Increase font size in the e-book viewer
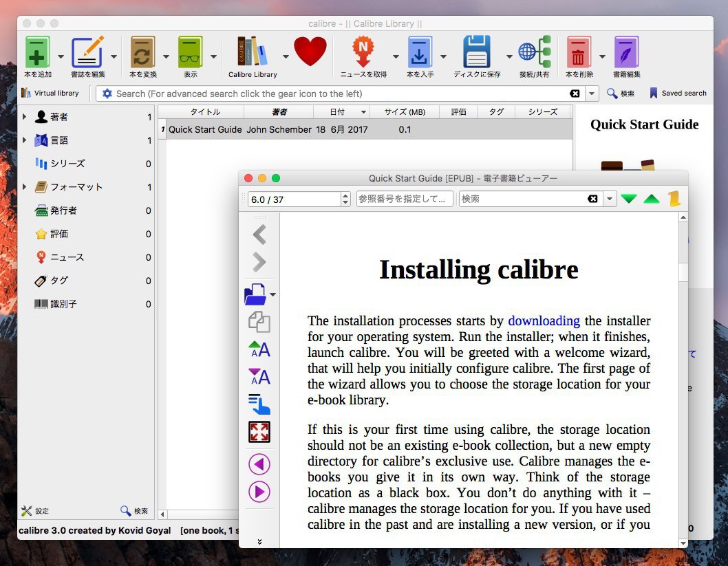728x566 pixels. pyautogui.click(x=259, y=349)
